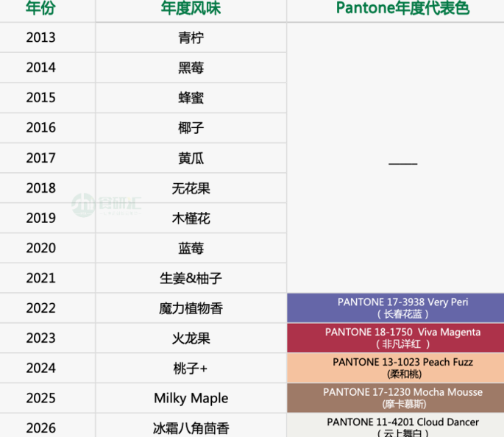Screen dimensions: 504x437
Task: Click the watermark logo icon on the table
Action: click(x=83, y=204)
